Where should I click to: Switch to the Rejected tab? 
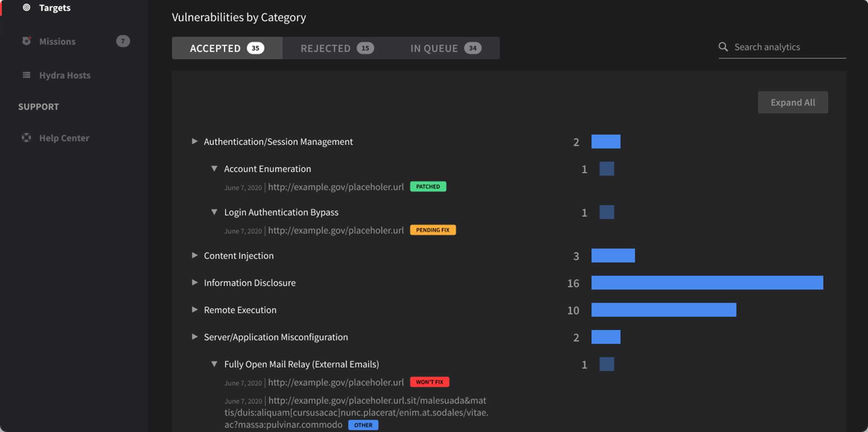point(337,48)
